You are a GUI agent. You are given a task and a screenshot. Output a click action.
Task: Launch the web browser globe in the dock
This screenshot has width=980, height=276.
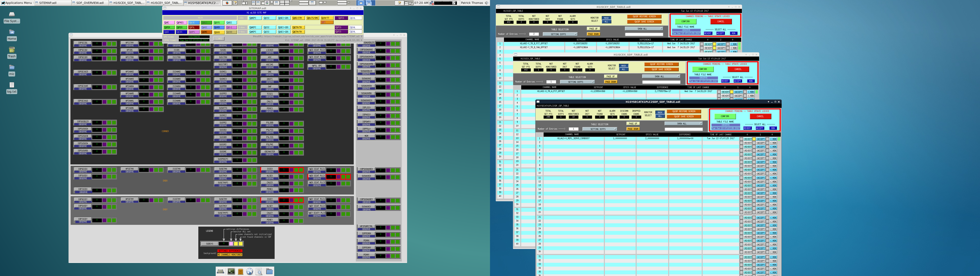coord(250,271)
